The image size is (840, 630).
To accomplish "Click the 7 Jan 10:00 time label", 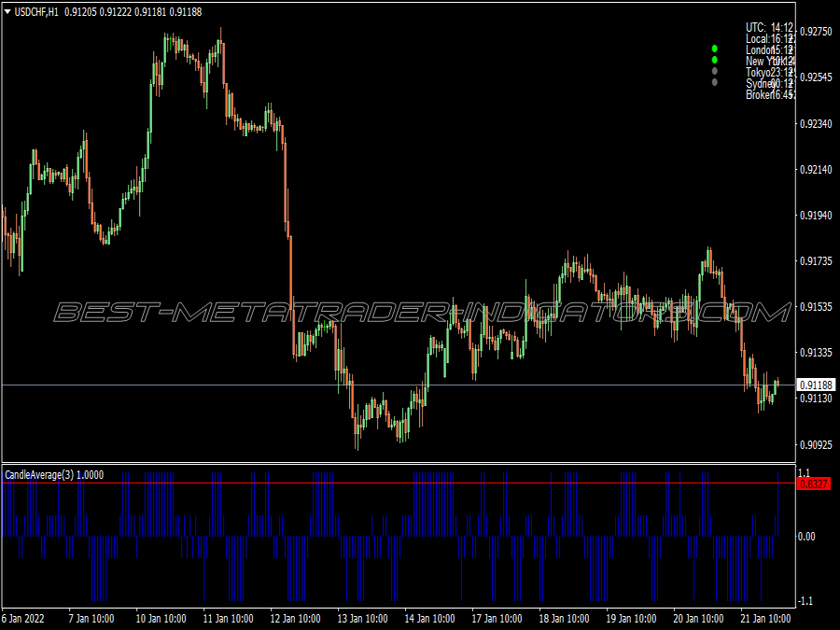I will [91, 618].
